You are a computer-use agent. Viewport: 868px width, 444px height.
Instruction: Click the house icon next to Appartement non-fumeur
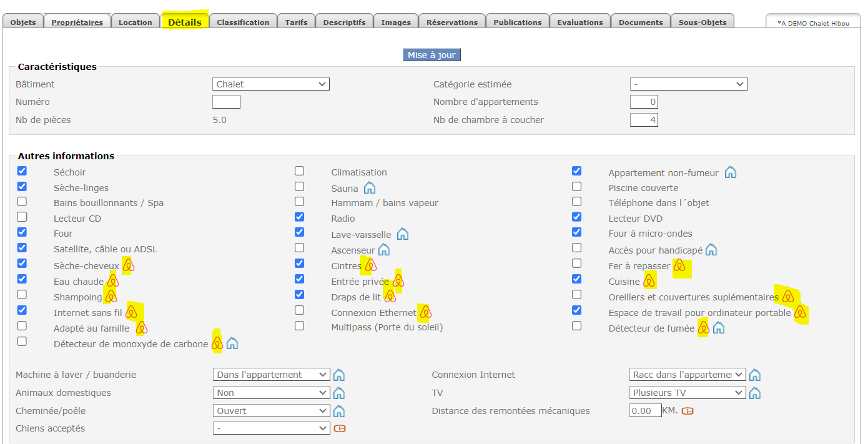point(730,172)
